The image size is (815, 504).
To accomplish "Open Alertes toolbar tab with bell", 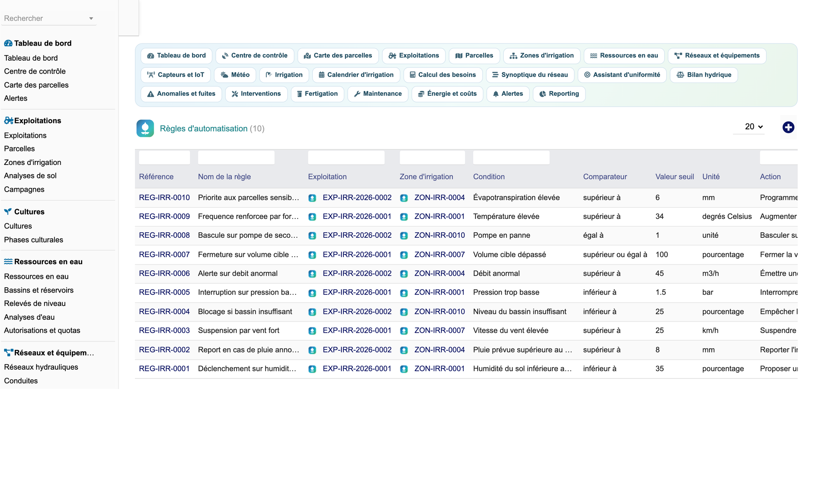I will 508,94.
